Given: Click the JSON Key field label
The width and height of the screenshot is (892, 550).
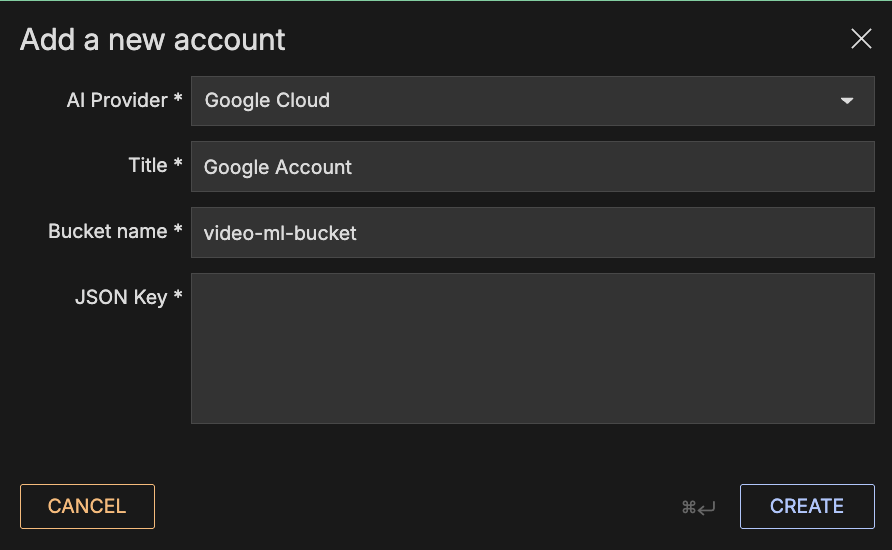Looking at the screenshot, I should point(121,297).
